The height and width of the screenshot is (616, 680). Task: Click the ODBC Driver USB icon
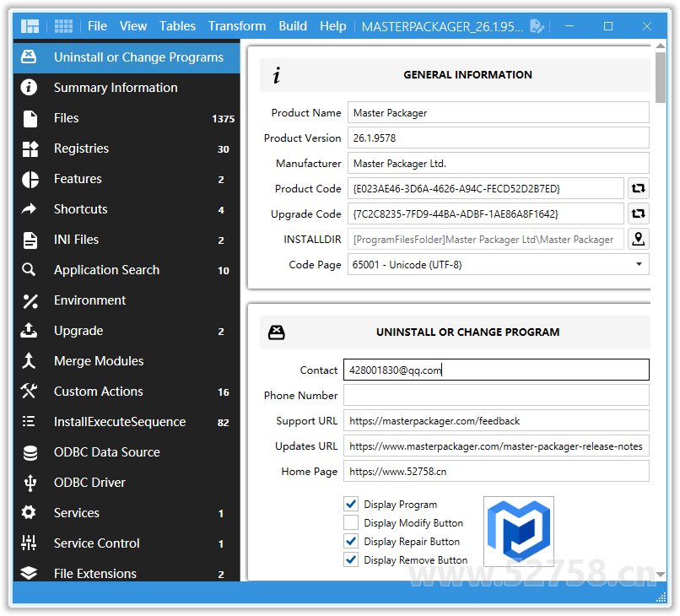click(x=30, y=484)
